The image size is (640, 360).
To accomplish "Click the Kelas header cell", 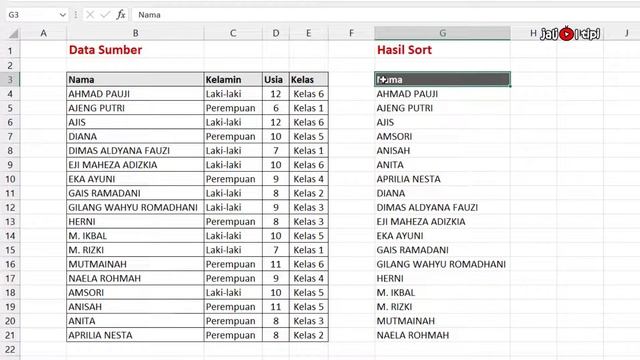I will coord(309,79).
